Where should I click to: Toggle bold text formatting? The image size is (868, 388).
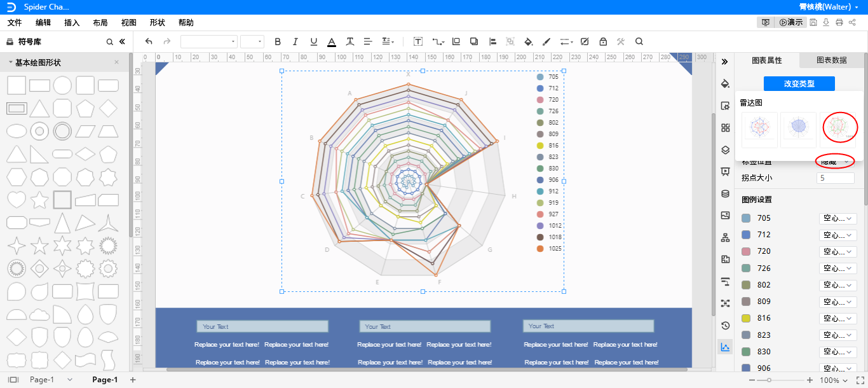(277, 41)
